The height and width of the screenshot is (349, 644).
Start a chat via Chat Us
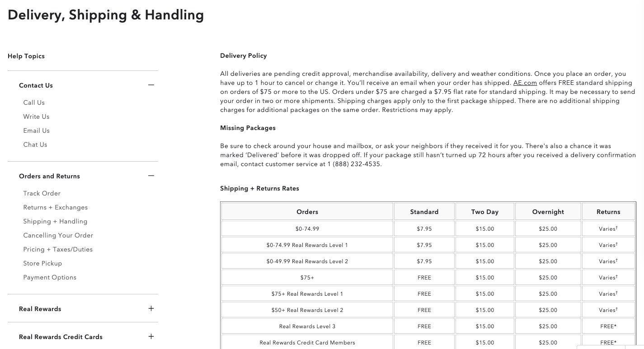point(35,144)
